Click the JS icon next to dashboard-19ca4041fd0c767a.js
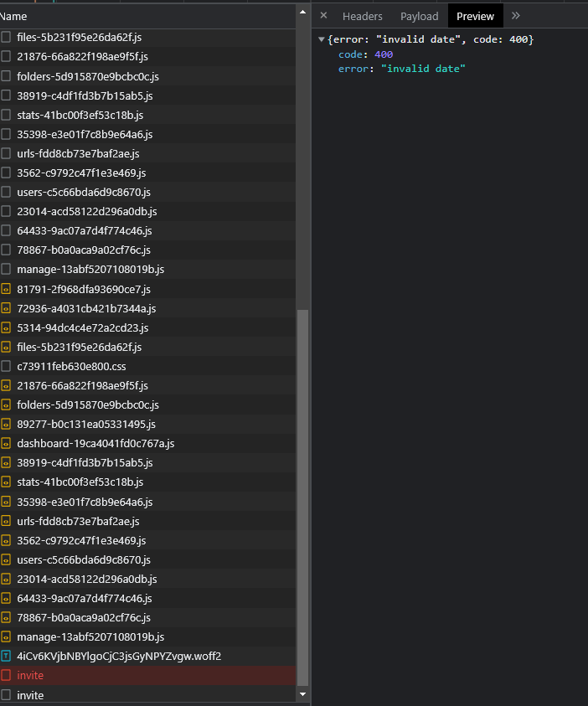 (8, 443)
